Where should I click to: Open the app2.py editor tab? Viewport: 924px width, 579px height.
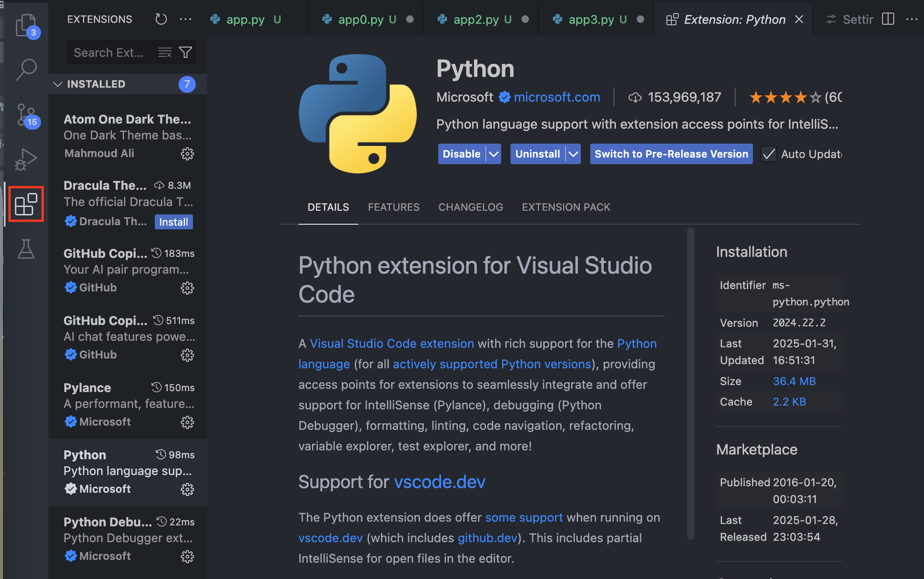coord(476,19)
